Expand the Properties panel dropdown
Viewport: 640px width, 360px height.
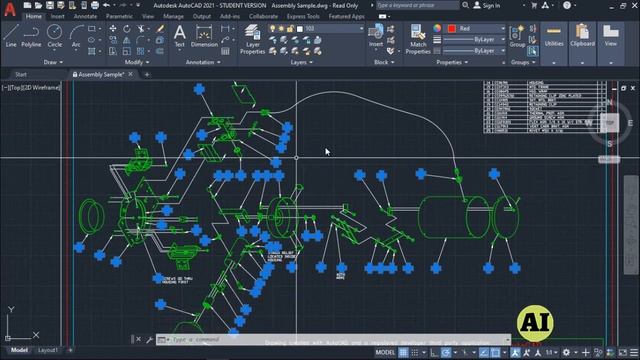click(452, 62)
